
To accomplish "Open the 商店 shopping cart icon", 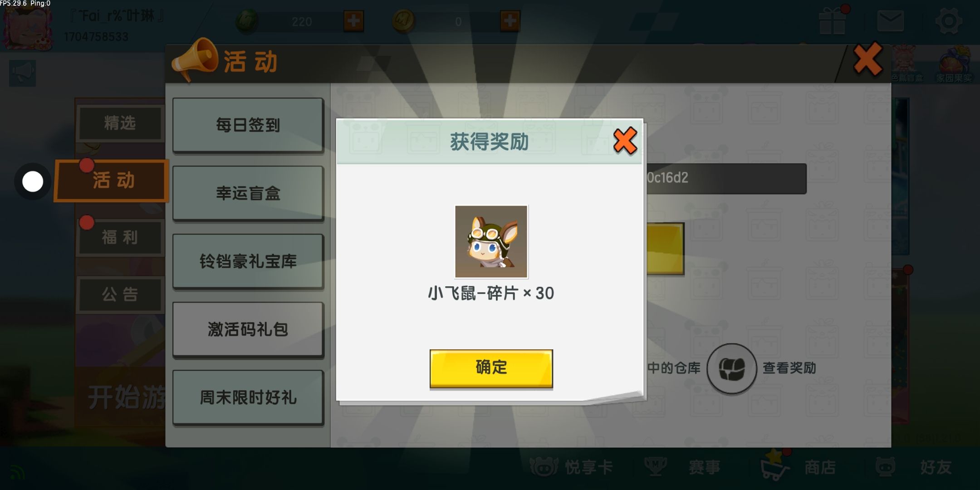I will (x=775, y=465).
